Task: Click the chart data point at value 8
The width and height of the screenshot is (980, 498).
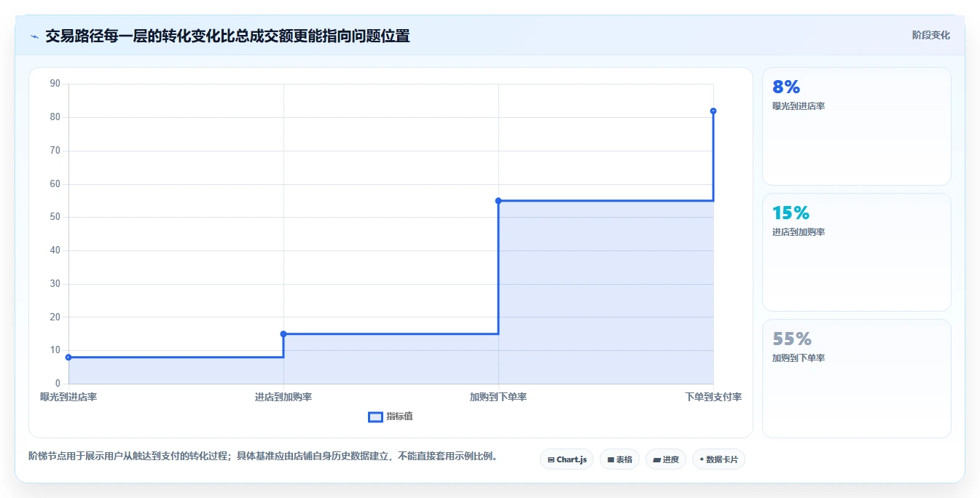Action: 68,357
